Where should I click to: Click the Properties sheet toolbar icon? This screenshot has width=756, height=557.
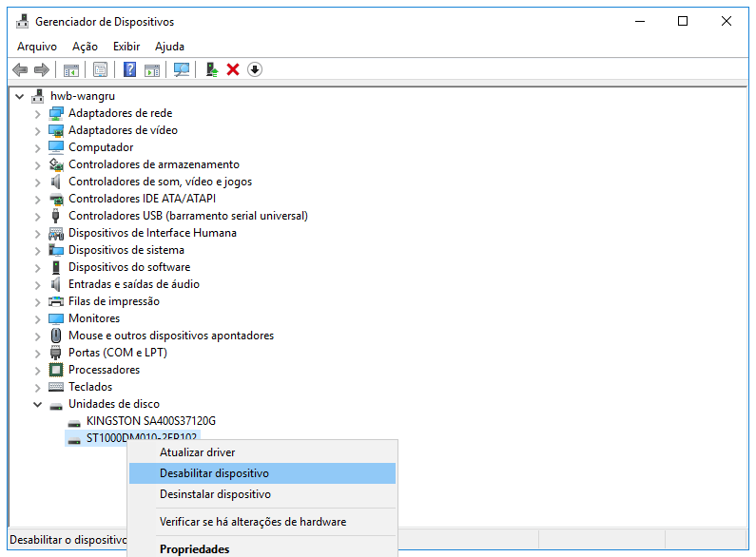(x=100, y=69)
